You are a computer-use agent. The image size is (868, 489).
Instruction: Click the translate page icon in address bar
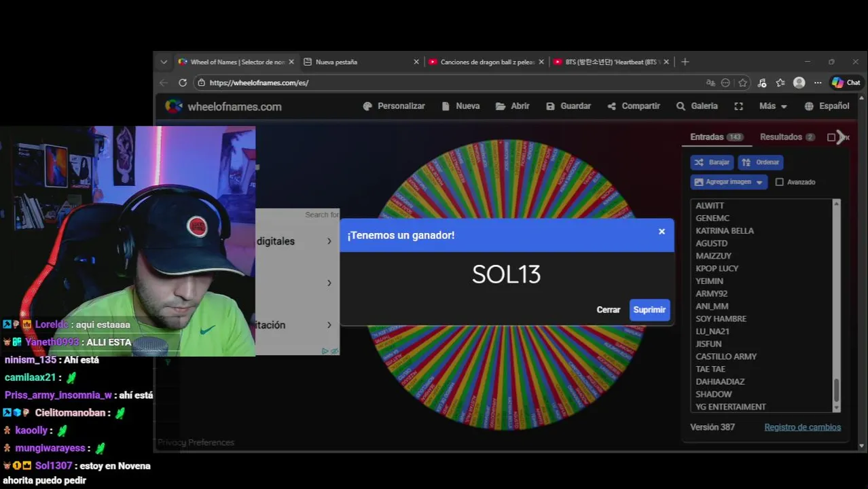(x=710, y=83)
